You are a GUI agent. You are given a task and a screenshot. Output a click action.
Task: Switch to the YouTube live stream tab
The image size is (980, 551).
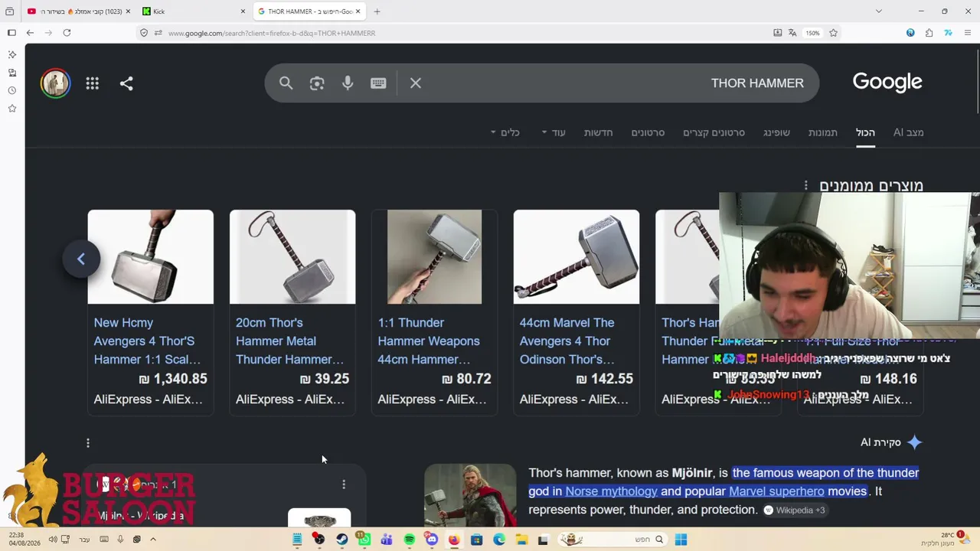coord(80,11)
